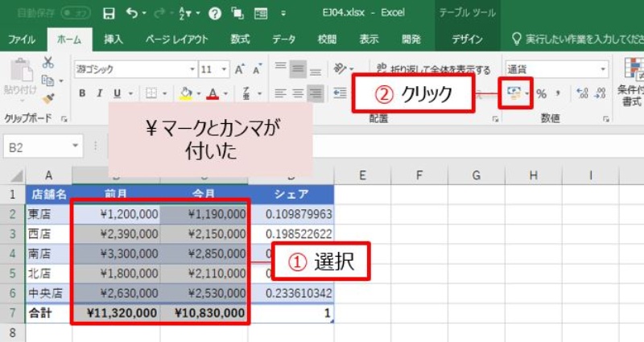The image size is (644, 342).
Task: Click the text orientation icon
Action: (341, 69)
